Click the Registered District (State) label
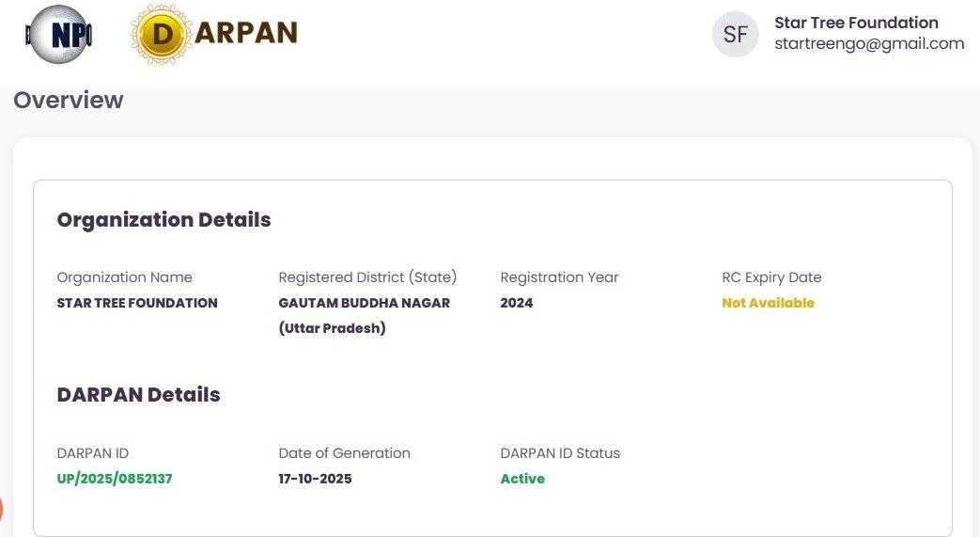 pyautogui.click(x=367, y=277)
